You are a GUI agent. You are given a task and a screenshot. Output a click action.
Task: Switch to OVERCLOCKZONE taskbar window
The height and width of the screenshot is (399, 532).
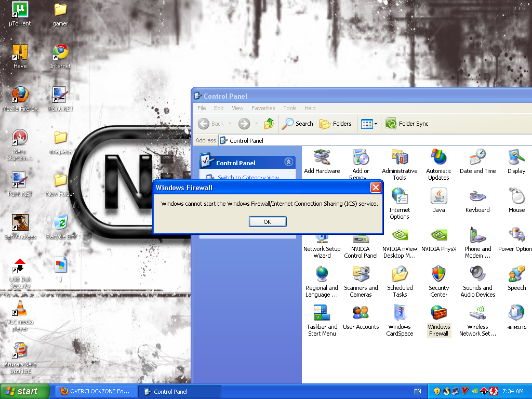click(x=97, y=391)
